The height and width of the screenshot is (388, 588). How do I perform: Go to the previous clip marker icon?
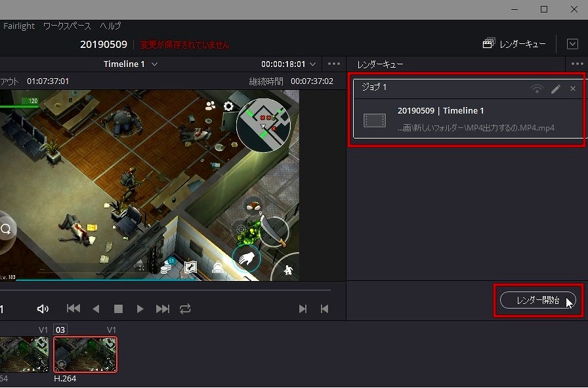pyautogui.click(x=324, y=309)
